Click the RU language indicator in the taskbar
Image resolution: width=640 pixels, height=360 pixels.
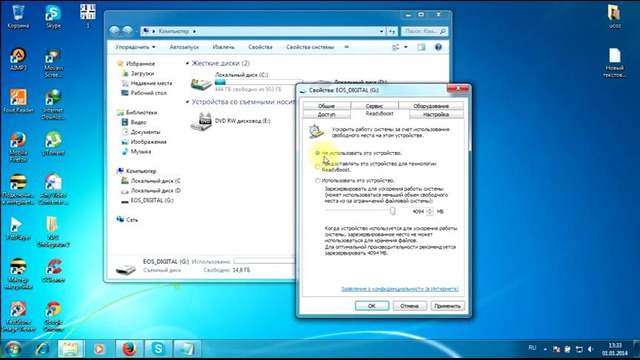532,348
